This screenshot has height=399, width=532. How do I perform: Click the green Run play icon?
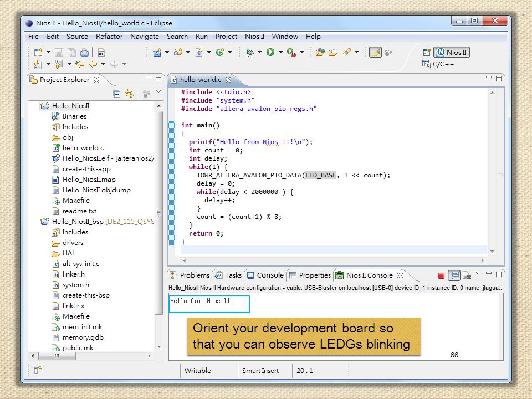(270, 52)
